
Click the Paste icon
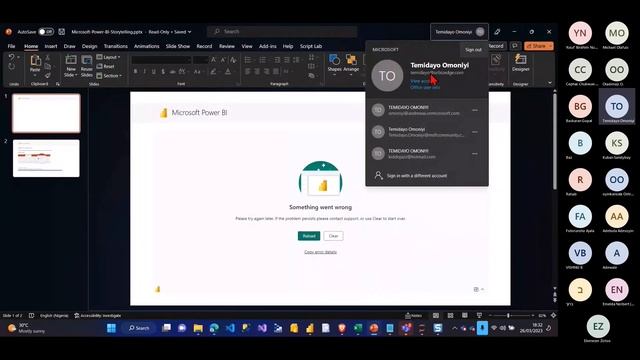[35, 61]
